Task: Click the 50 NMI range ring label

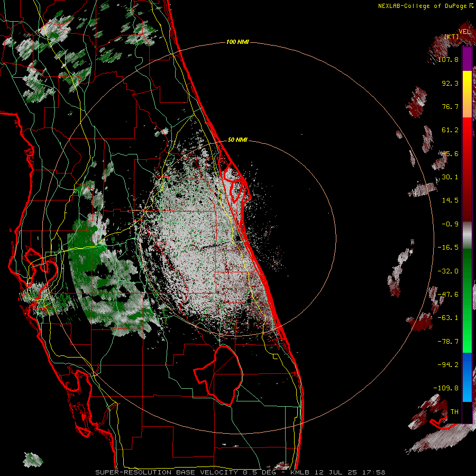Action: 237,140
